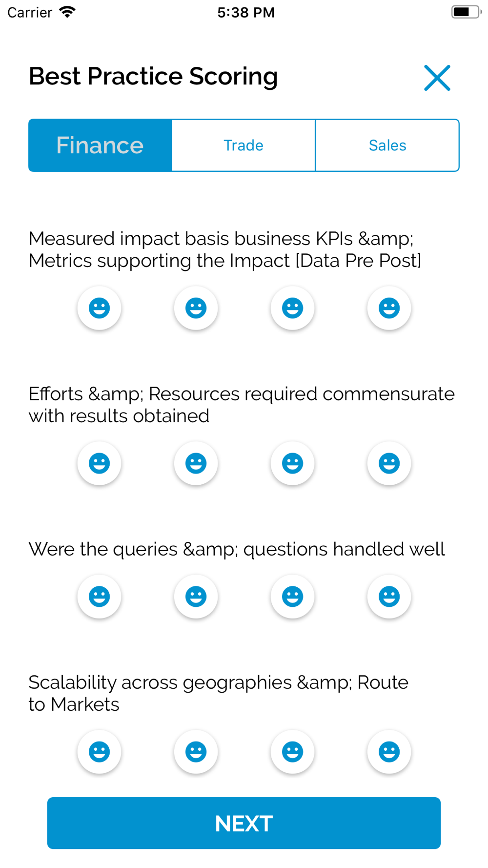Select first smiley for Efforts & Resources question

99,463
